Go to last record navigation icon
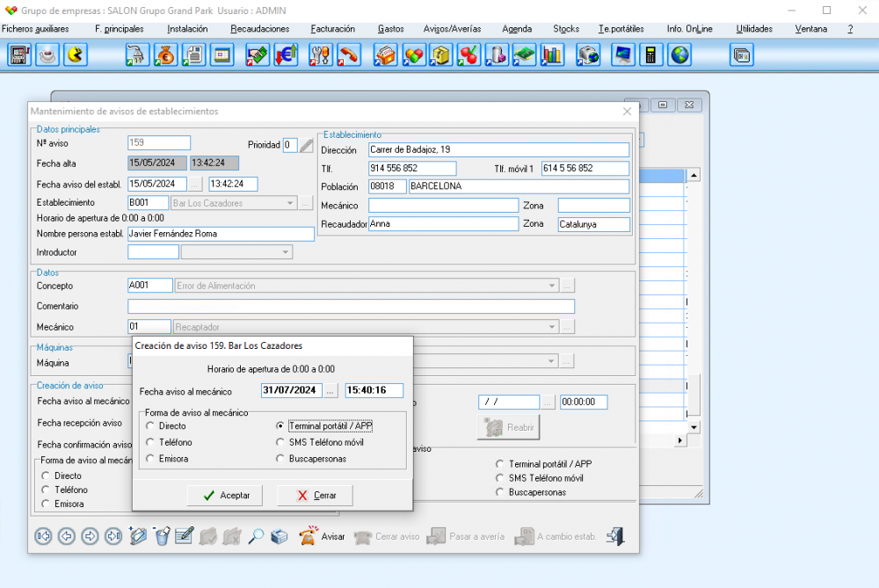 coord(113,536)
